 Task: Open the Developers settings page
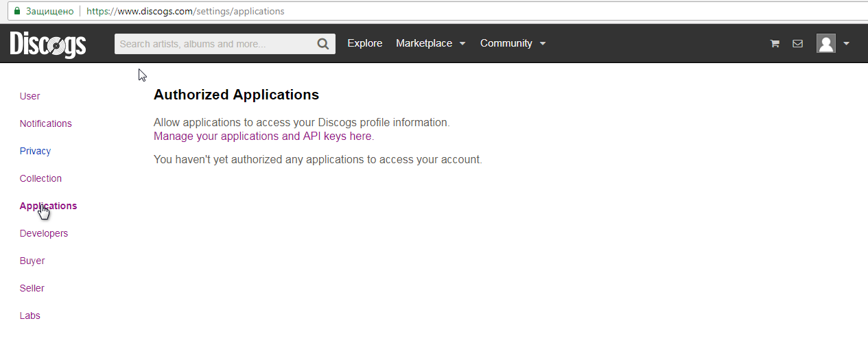[x=44, y=233]
